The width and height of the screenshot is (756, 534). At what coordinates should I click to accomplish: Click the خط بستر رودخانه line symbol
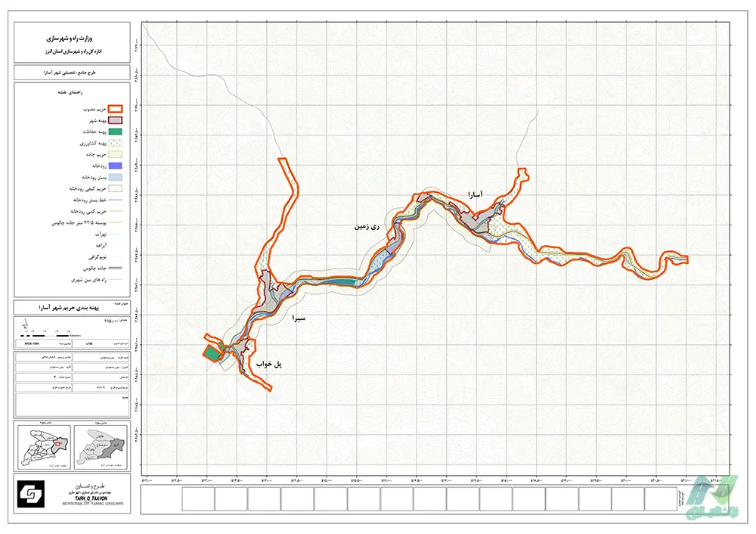[114, 200]
